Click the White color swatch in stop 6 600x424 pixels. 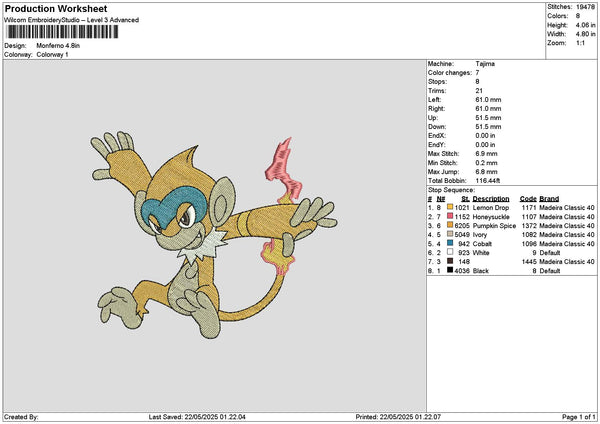point(450,253)
